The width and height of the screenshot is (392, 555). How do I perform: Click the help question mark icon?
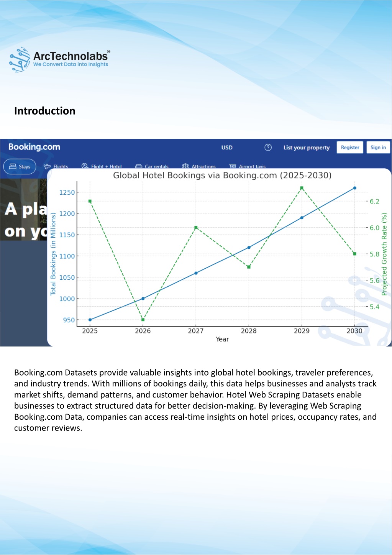click(268, 148)
